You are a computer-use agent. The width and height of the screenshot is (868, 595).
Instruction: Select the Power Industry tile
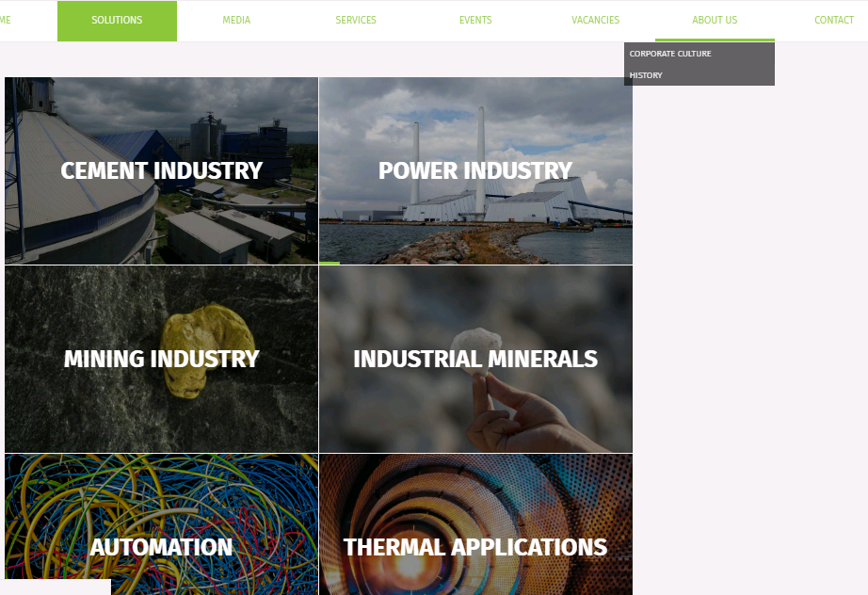(x=475, y=170)
